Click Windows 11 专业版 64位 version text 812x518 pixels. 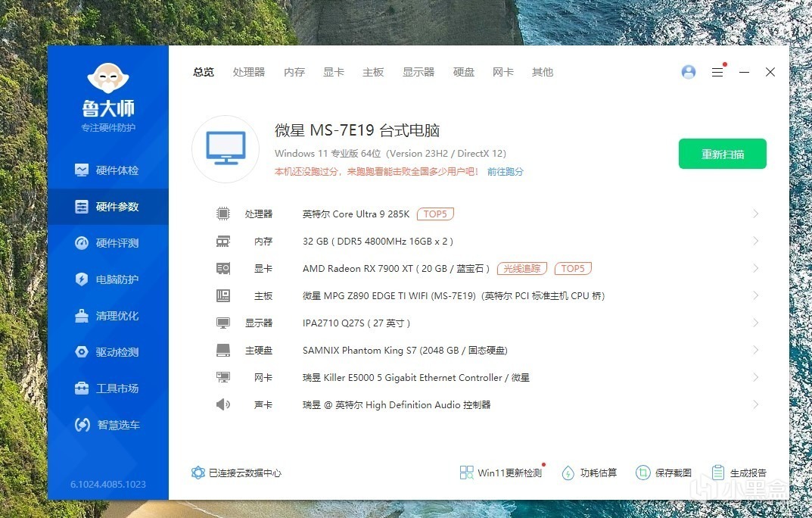coord(390,153)
